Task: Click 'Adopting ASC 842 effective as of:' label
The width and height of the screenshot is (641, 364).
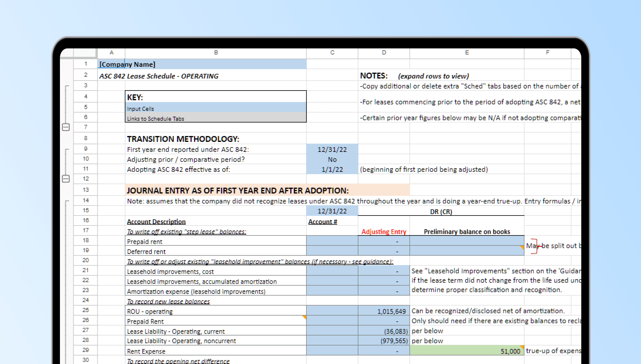Action: (x=179, y=169)
